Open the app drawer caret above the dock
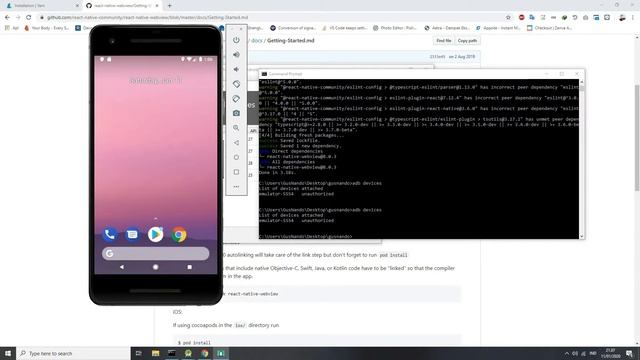640x360 pixels. 156,219
